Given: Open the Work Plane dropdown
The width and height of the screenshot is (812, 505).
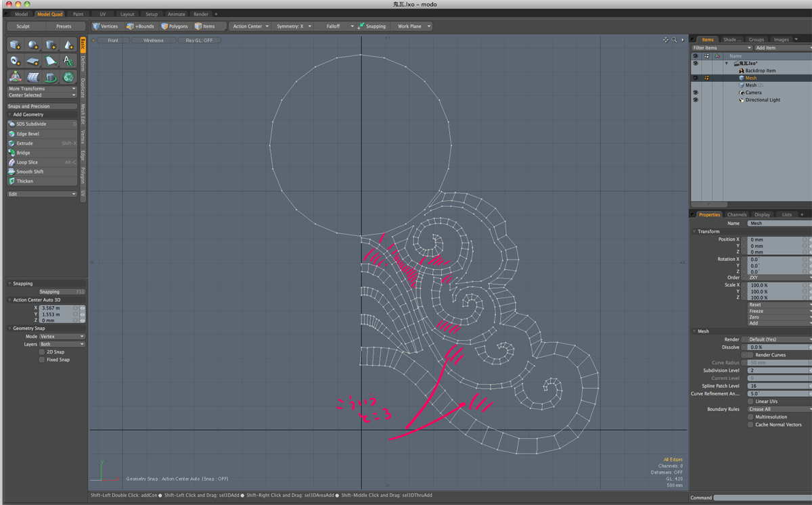Looking at the screenshot, I should click(413, 26).
